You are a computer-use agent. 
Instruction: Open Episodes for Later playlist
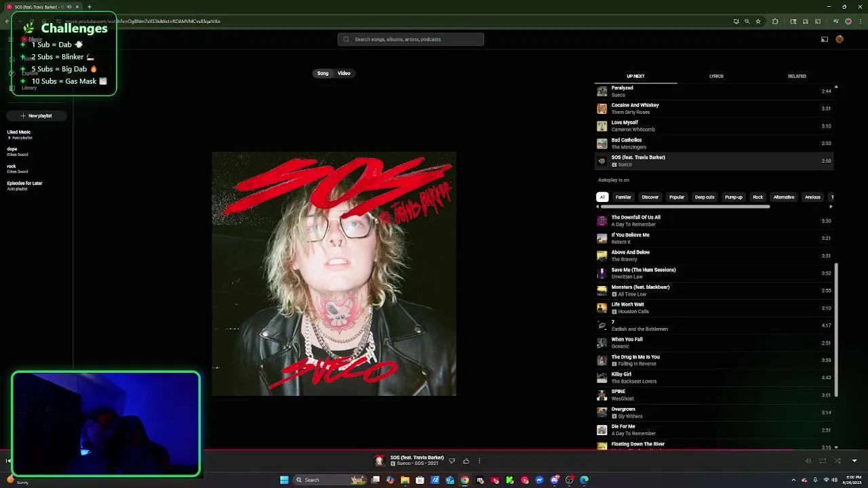[x=37, y=186]
